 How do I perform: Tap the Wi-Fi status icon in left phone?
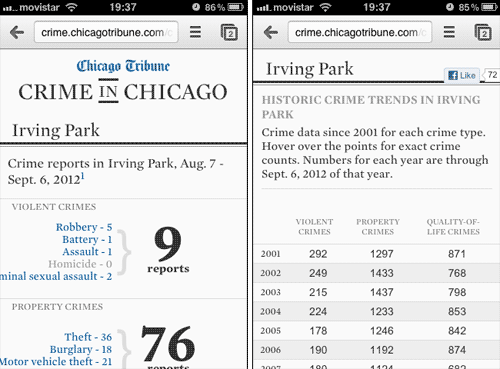click(71, 7)
